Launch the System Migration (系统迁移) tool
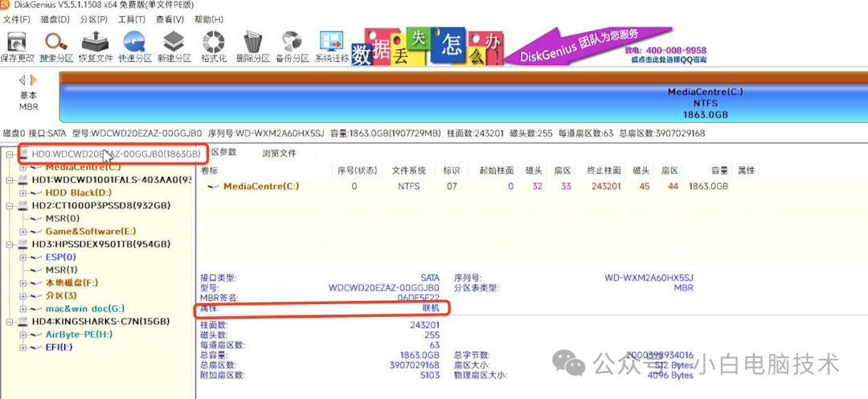Image resolution: width=868 pixels, height=399 pixels. 332,47
